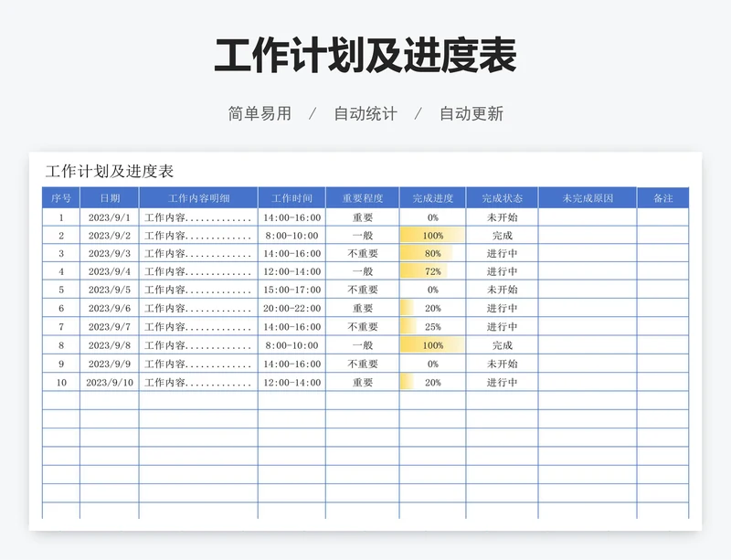This screenshot has height=560, width=731.
Task: Select the 完成进度 column header
Action: point(432,198)
